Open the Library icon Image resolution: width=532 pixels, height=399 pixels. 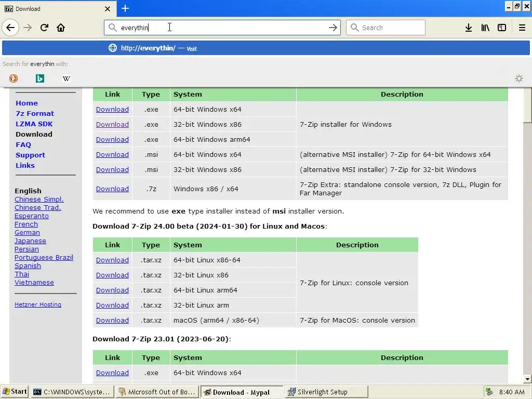(x=485, y=28)
